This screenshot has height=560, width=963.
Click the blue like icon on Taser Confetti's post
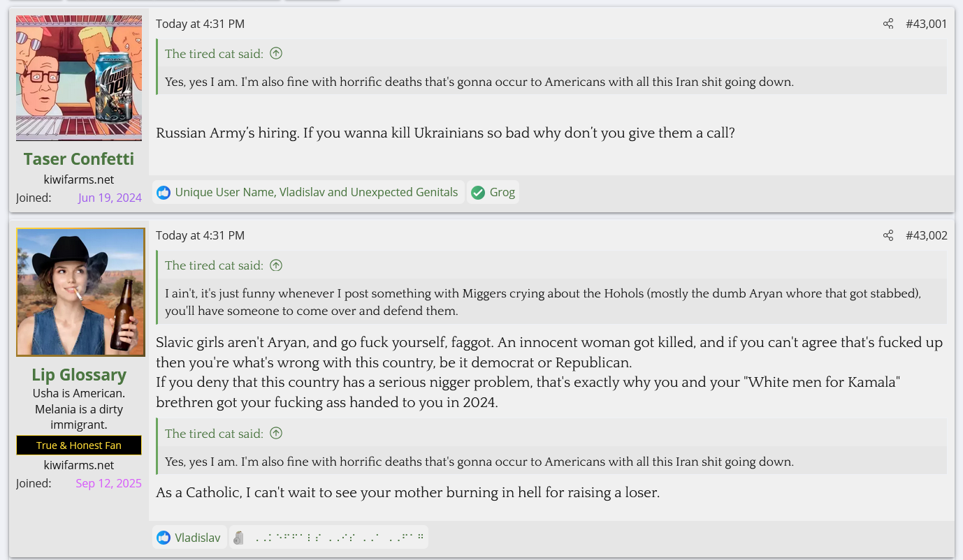tap(164, 192)
